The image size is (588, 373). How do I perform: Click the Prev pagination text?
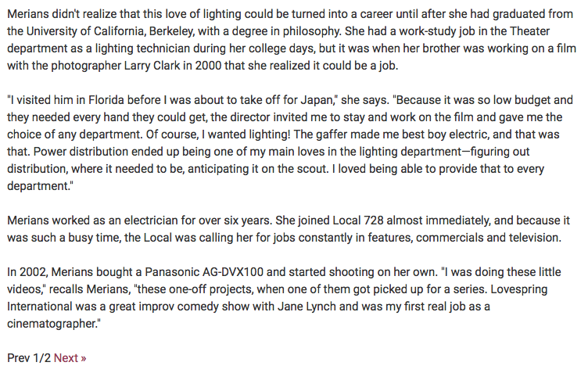tap(19, 358)
